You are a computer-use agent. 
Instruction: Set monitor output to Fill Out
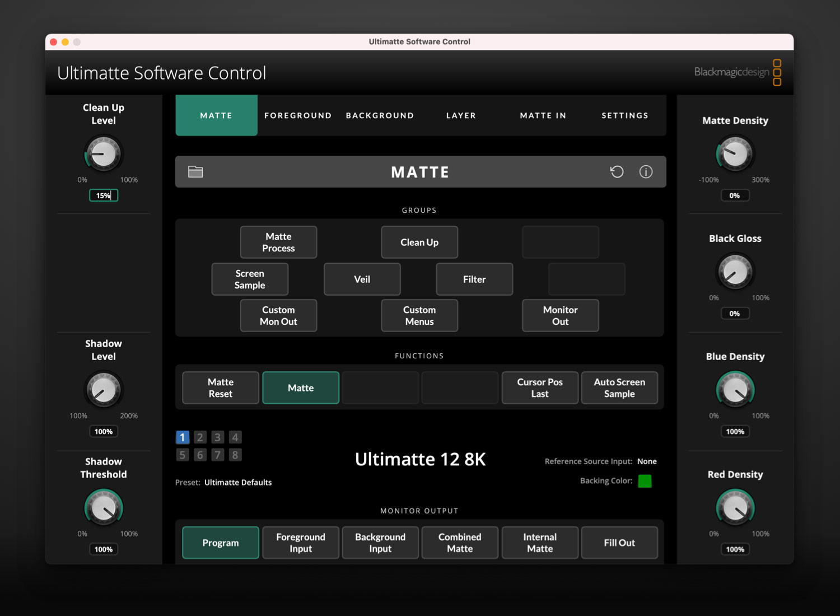click(x=619, y=543)
